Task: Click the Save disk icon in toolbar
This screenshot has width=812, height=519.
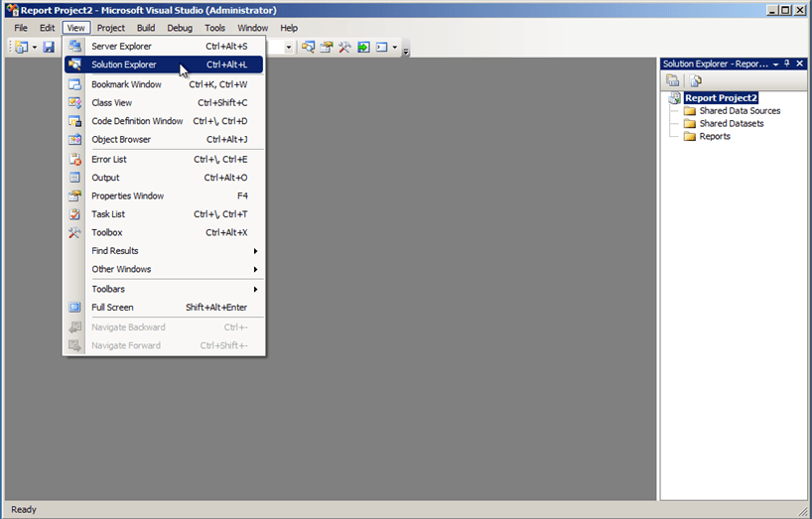Action: pyautogui.click(x=49, y=47)
